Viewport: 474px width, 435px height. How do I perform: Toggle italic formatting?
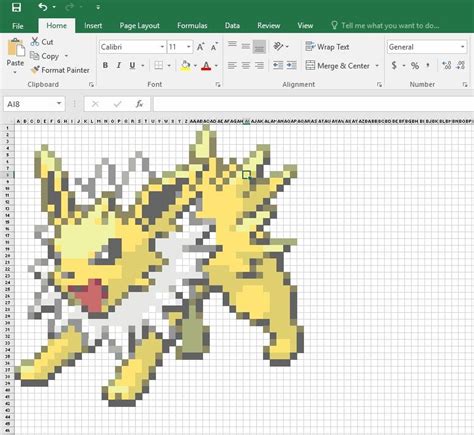click(119, 65)
